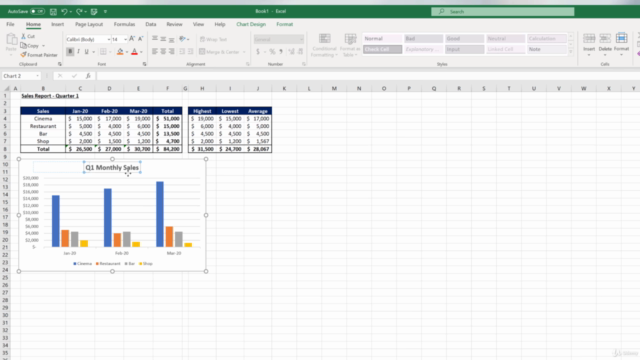Screen dimensions: 640x360
Task: Open the Calibri font name dropdown
Action: (x=109, y=40)
